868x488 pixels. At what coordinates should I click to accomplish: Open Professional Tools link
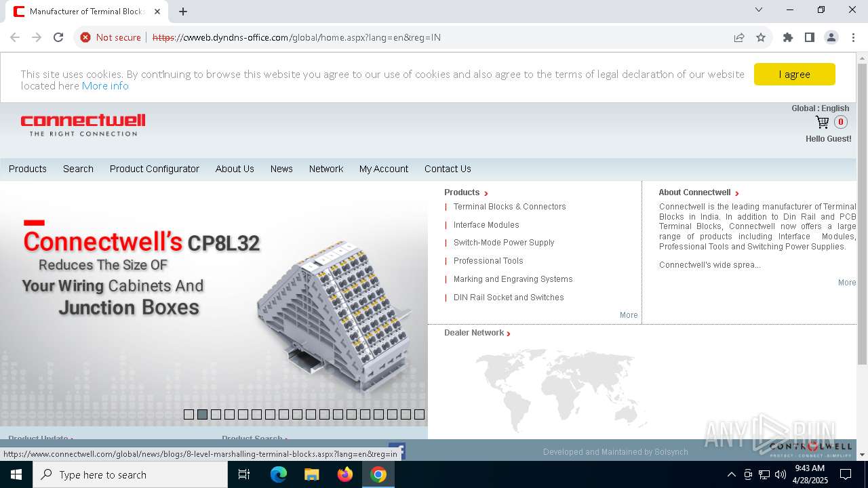488,261
